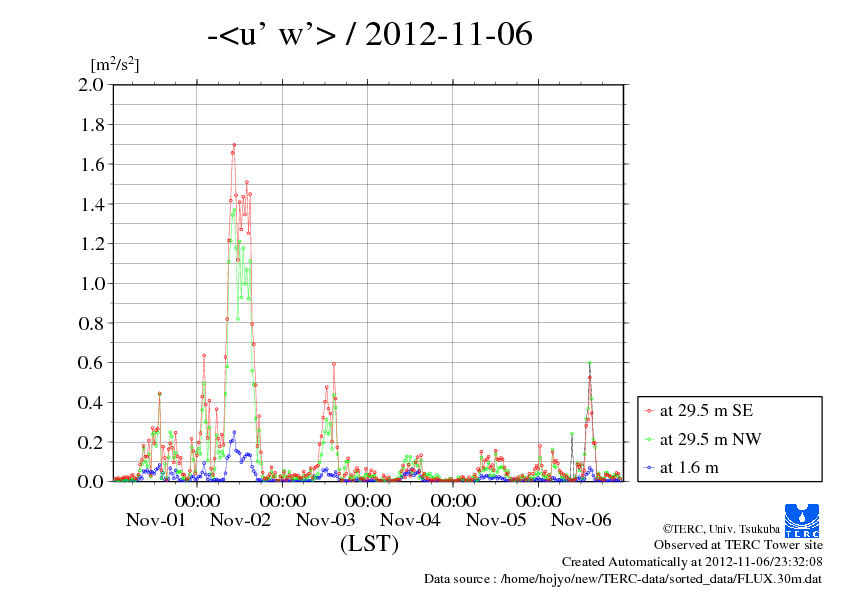Click the y-axis label "0.2"

tap(91, 442)
